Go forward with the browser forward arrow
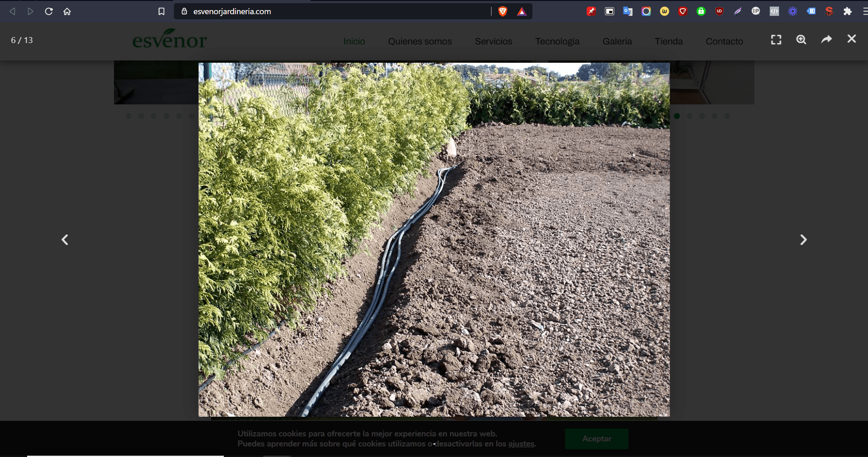 coord(30,11)
